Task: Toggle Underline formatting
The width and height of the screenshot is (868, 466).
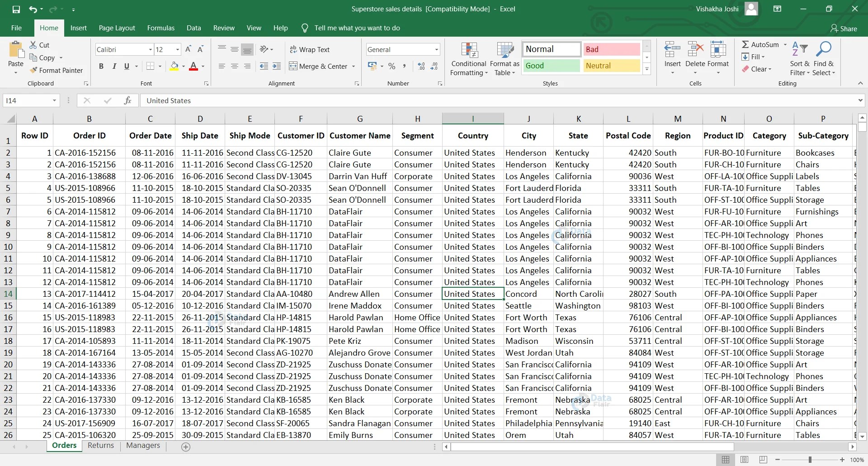Action: coord(127,66)
